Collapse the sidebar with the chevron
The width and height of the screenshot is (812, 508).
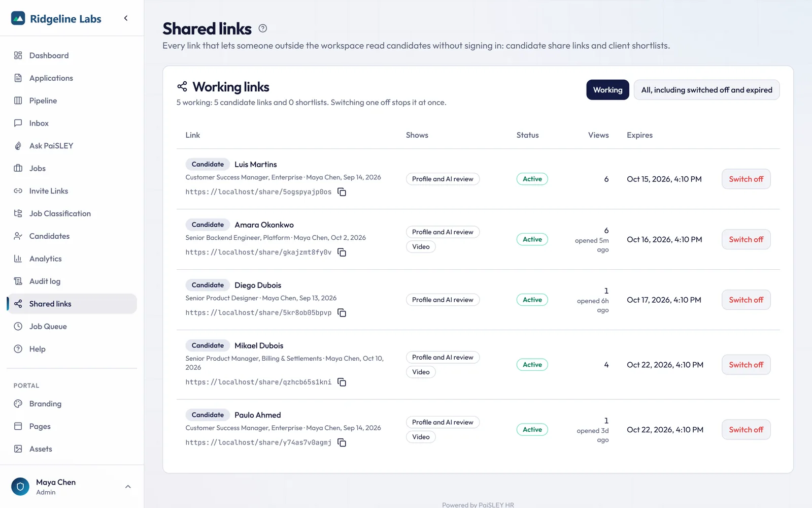tap(126, 18)
